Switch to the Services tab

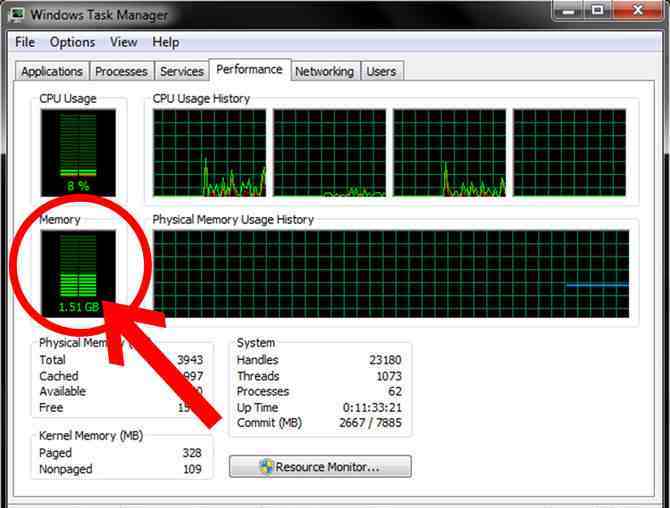182,71
